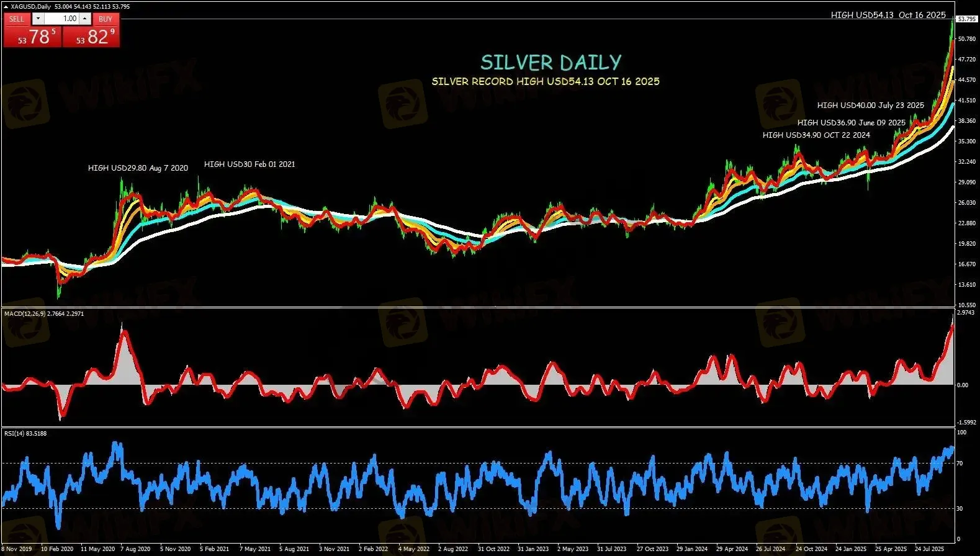Click the '10 Feb 2020' date label

click(x=57, y=549)
